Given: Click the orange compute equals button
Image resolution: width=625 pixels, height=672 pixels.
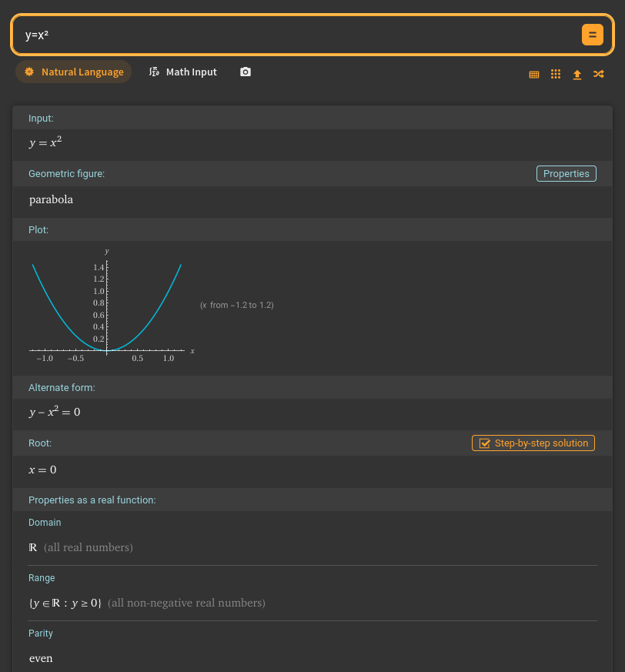Looking at the screenshot, I should (x=592, y=35).
